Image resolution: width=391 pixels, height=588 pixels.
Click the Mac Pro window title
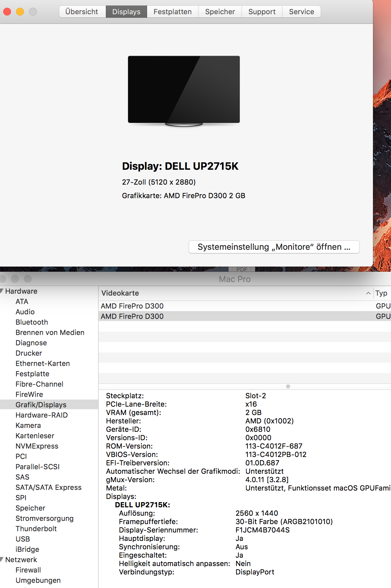click(235, 279)
